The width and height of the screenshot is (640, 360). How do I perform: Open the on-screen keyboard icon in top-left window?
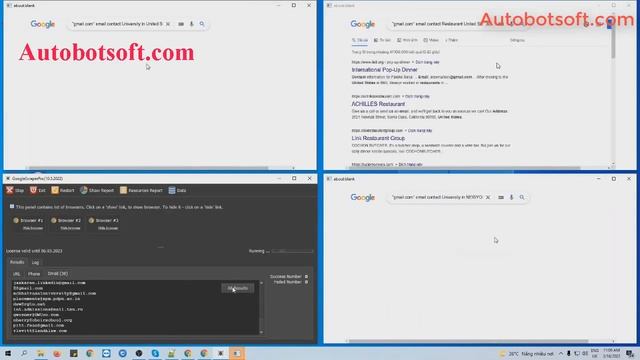point(181,24)
